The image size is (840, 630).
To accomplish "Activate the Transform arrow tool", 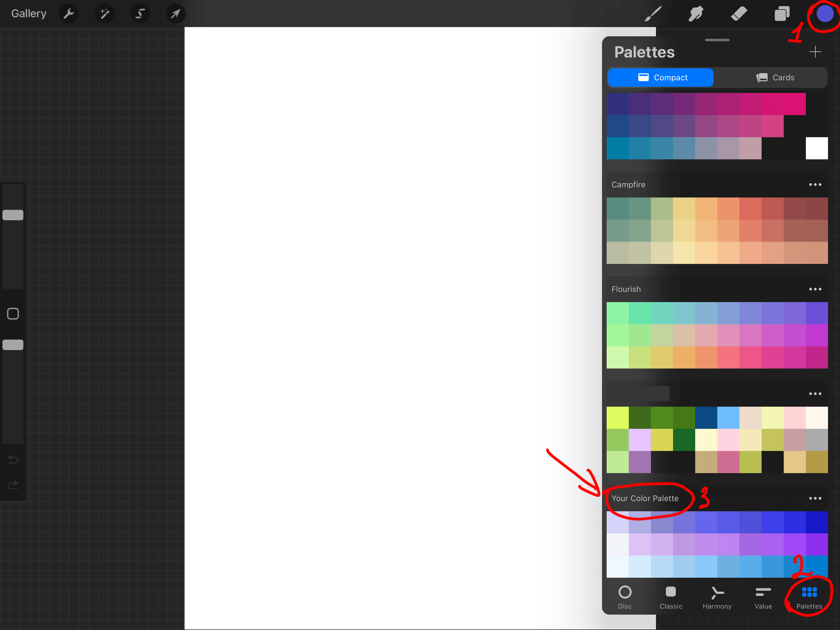I will 176,14.
